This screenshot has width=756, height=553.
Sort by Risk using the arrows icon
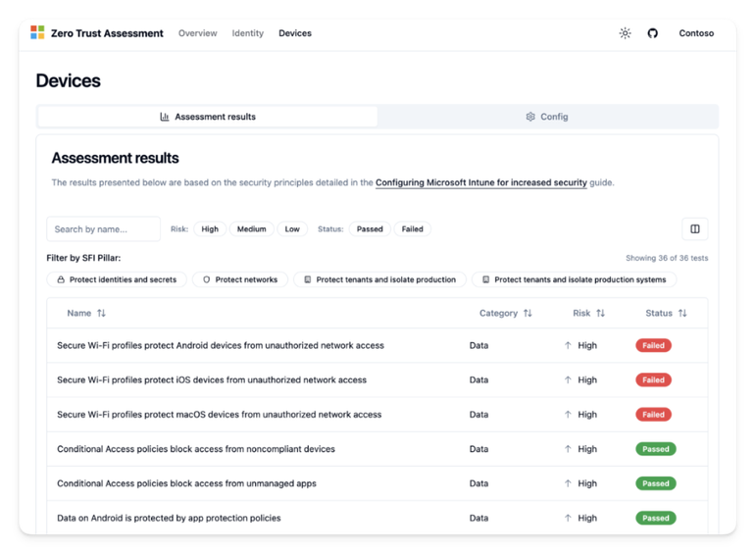pyautogui.click(x=600, y=314)
